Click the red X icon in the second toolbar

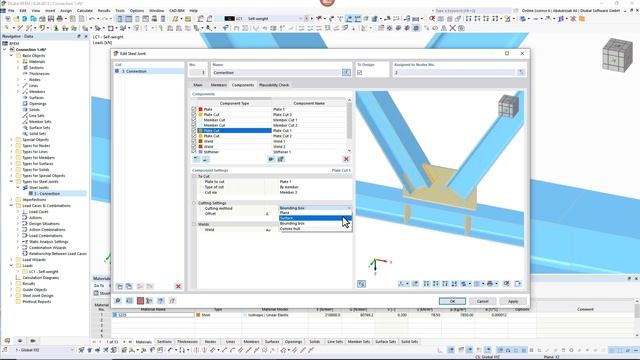pos(453,28)
